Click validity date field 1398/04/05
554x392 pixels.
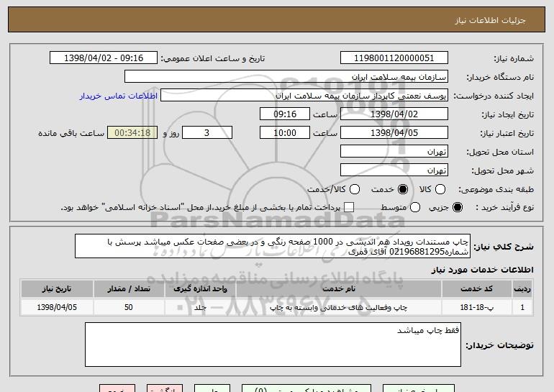(394, 133)
